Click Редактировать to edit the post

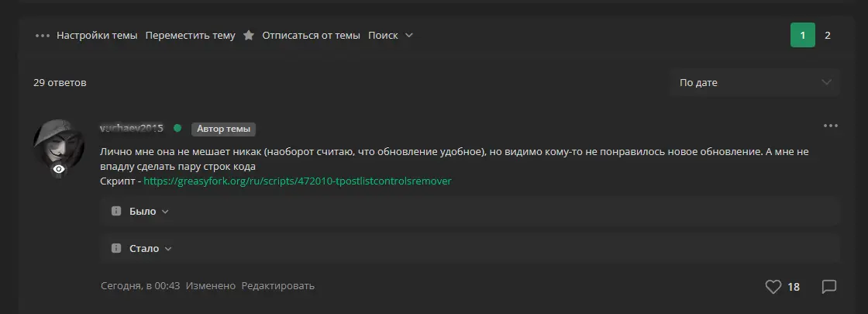point(277,286)
